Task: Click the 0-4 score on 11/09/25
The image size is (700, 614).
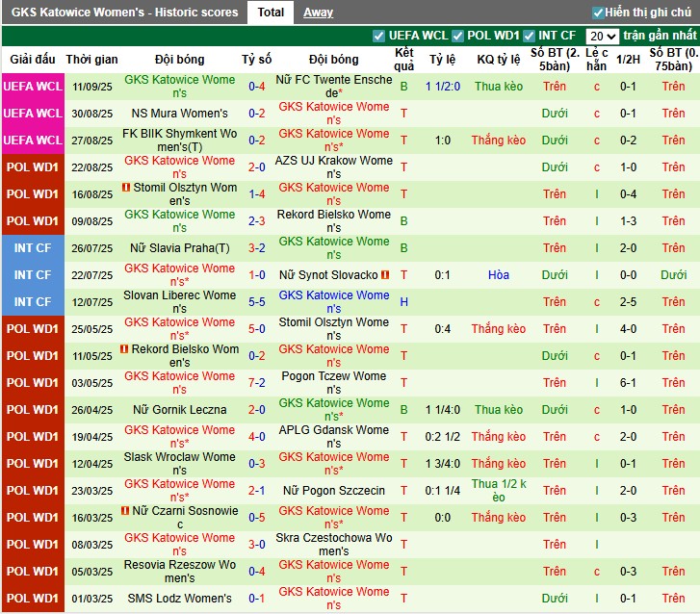Action: (257, 87)
